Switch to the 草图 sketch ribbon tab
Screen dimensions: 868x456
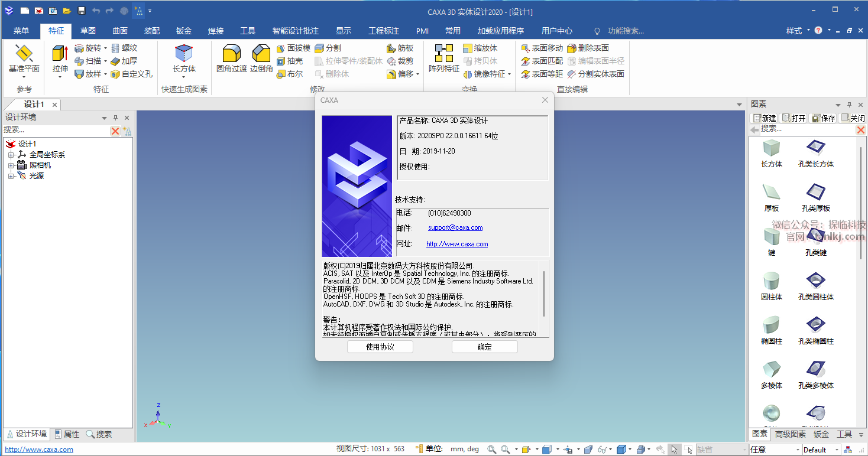(x=88, y=31)
